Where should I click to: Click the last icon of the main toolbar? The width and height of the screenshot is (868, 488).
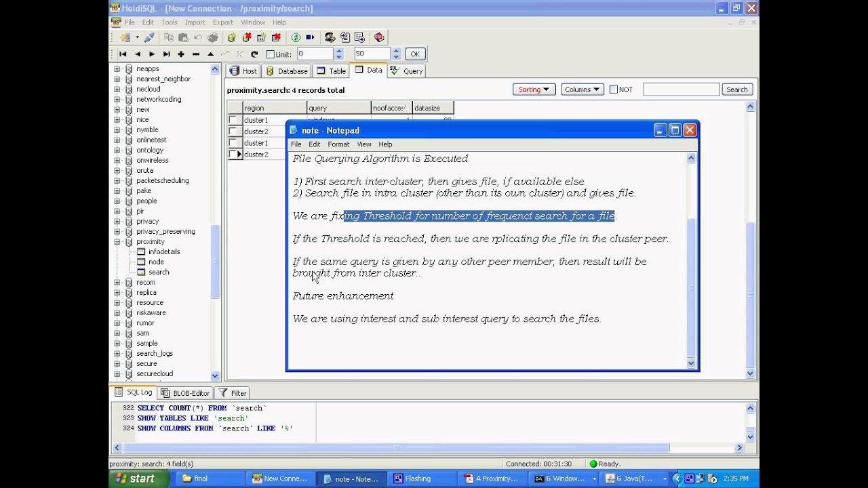(x=379, y=37)
